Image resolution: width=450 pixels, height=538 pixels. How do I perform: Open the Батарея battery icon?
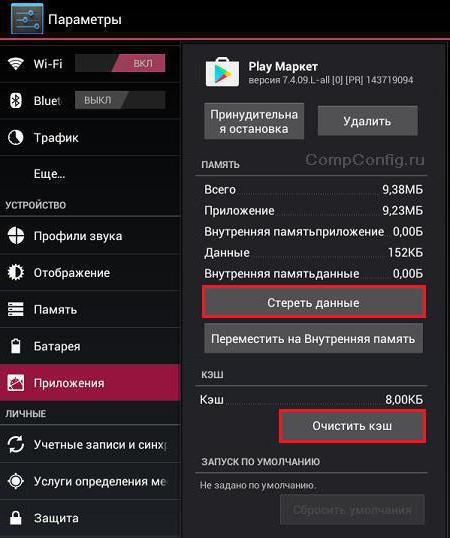point(16,346)
